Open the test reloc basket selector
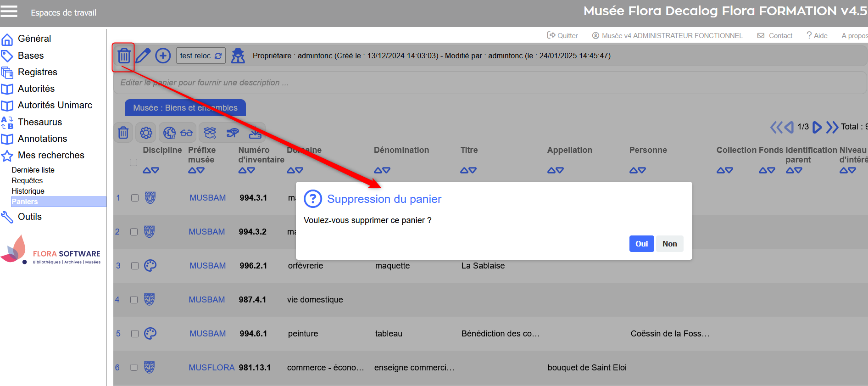The height and width of the screenshot is (386, 868). pyautogui.click(x=200, y=56)
